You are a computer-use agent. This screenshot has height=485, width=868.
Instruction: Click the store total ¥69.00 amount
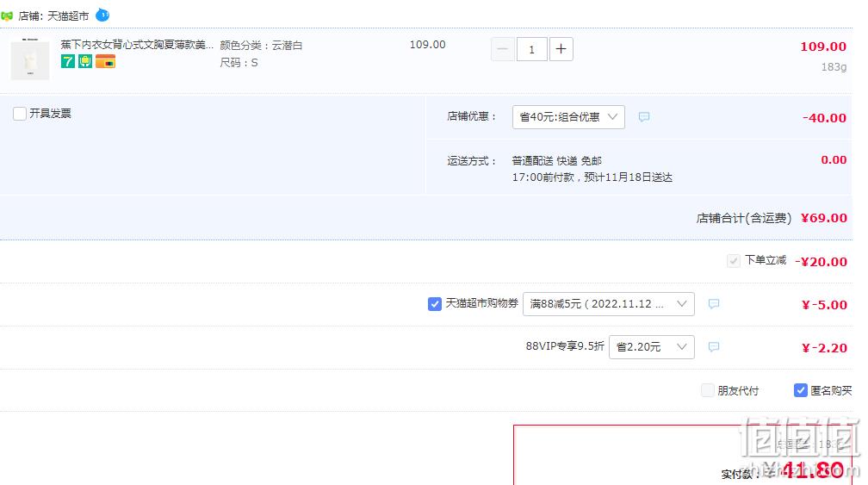[824, 218]
